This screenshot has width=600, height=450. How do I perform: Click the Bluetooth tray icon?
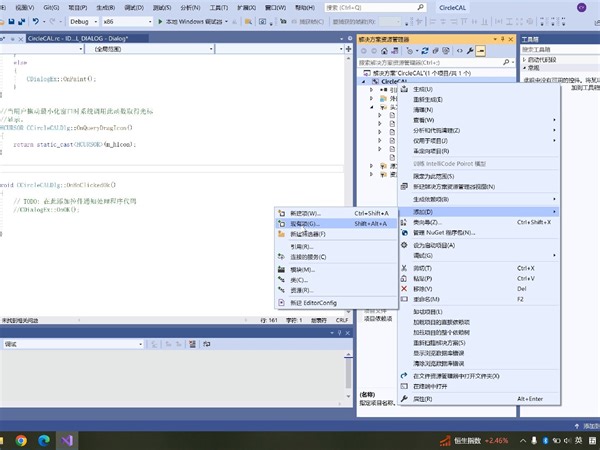click(x=546, y=441)
